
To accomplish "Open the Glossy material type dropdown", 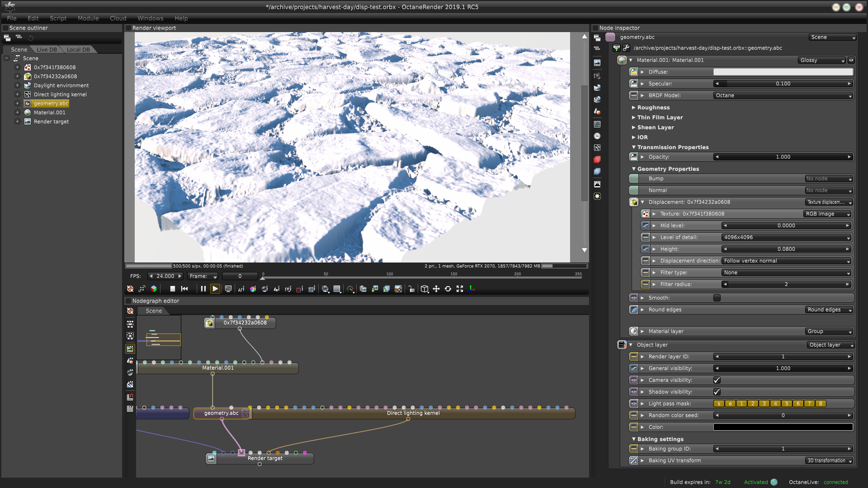I will coord(821,60).
